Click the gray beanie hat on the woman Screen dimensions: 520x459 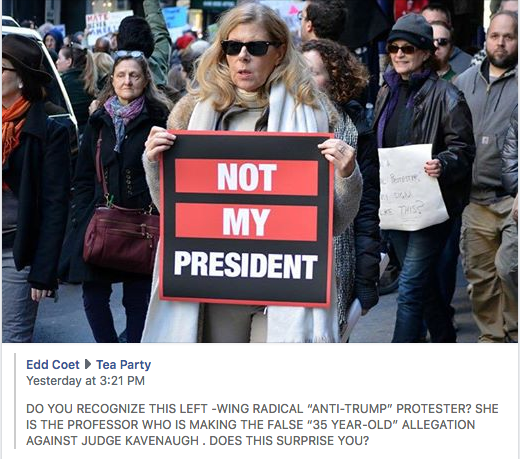[x=410, y=30]
